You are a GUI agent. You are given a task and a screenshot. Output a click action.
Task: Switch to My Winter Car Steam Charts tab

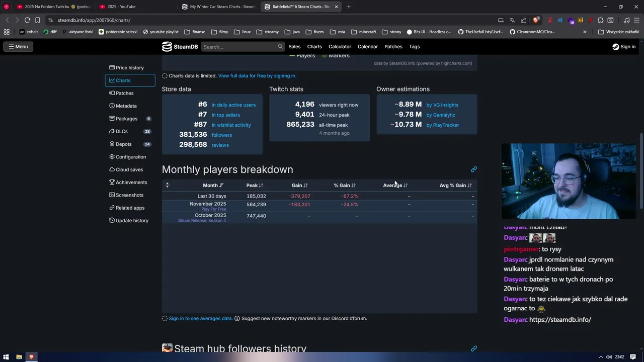click(218, 7)
